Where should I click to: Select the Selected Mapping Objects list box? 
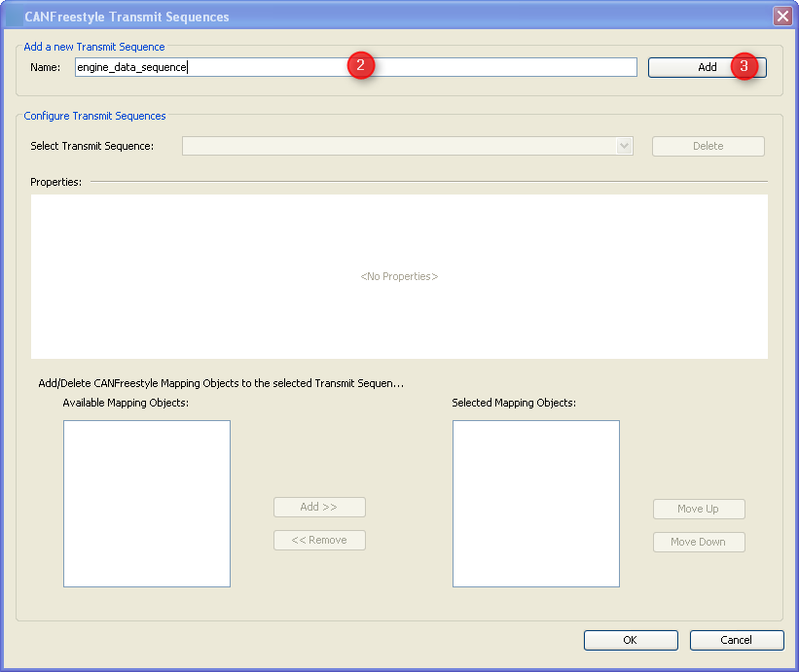[x=535, y=503]
